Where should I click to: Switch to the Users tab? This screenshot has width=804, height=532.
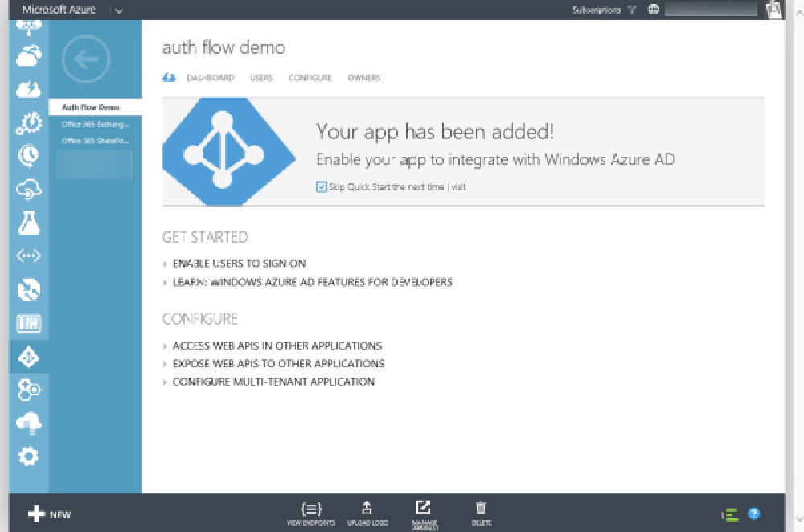click(x=261, y=78)
